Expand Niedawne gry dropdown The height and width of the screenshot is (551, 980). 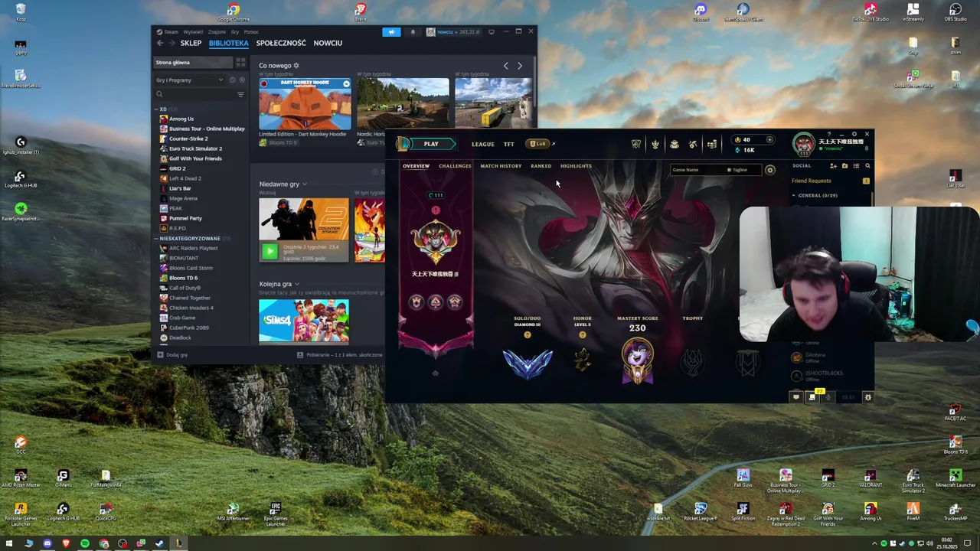point(304,184)
